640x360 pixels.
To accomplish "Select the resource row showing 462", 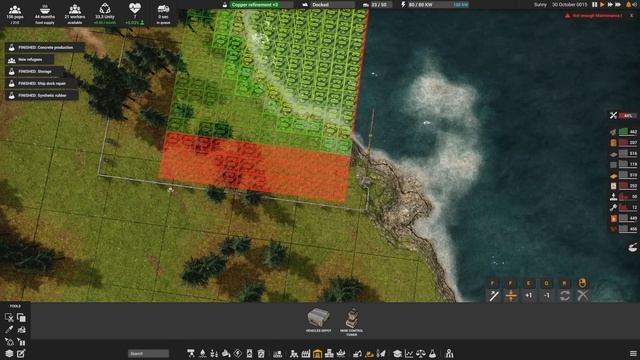I will [624, 131].
